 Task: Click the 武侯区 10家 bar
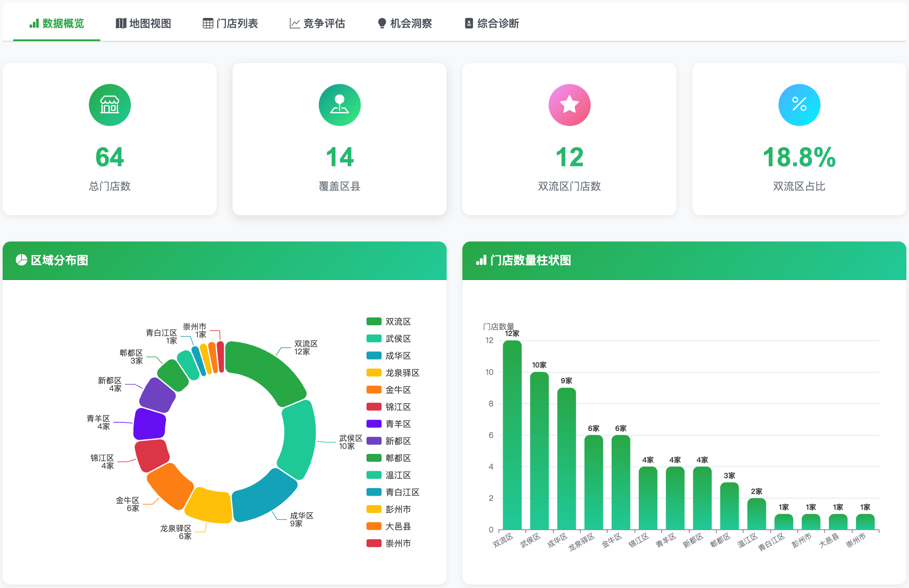(x=539, y=451)
